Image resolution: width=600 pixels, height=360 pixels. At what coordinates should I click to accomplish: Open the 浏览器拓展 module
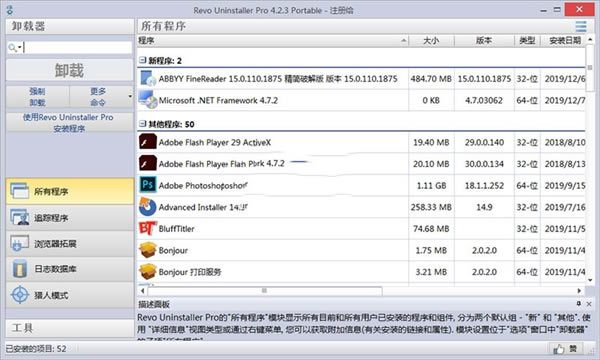pyautogui.click(x=70, y=243)
